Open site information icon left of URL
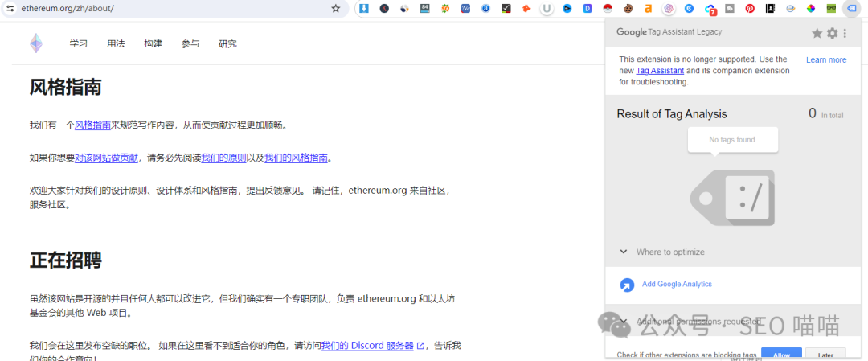Viewport: 868px width, 361px height. [x=10, y=8]
